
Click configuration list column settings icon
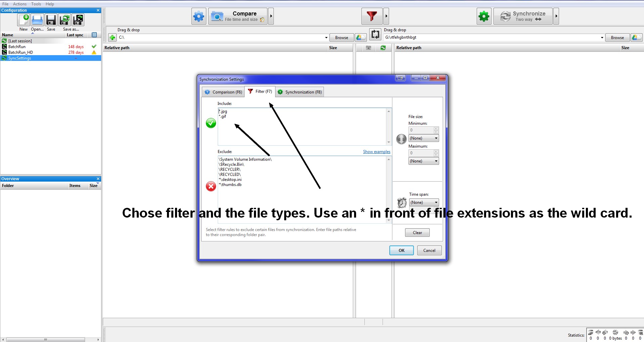(x=94, y=35)
